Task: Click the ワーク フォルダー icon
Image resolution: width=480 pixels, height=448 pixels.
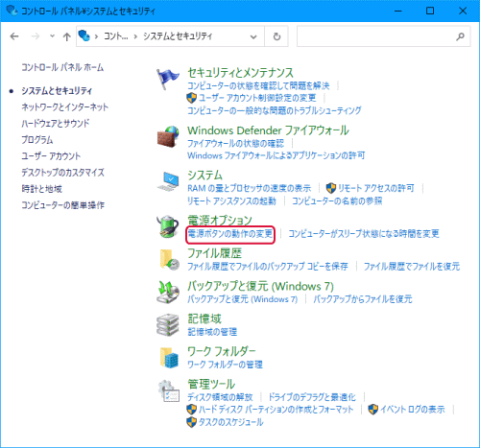Action: [169, 358]
